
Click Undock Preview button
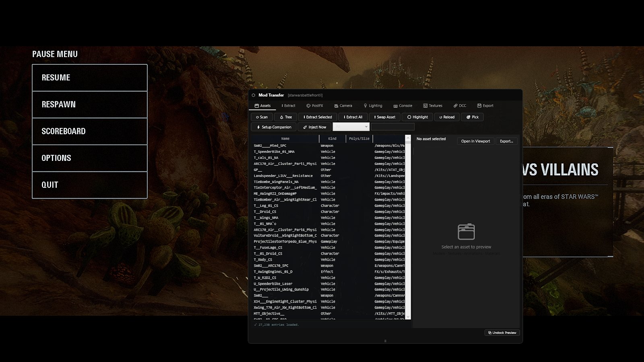[x=502, y=333]
